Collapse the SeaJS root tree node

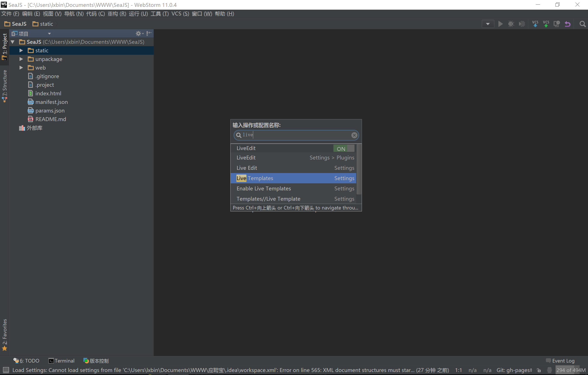[x=13, y=42]
